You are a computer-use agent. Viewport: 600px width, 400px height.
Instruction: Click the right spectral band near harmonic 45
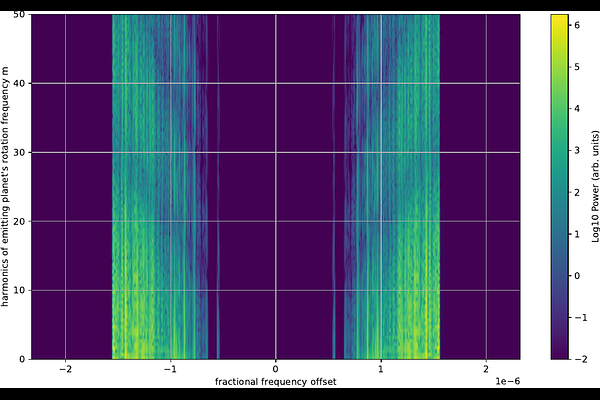click(x=400, y=49)
